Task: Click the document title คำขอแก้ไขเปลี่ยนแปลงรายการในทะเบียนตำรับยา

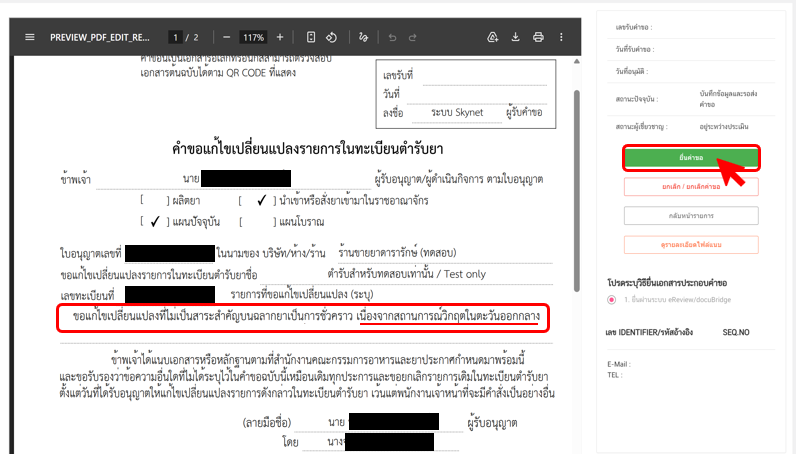Action: click(307, 149)
